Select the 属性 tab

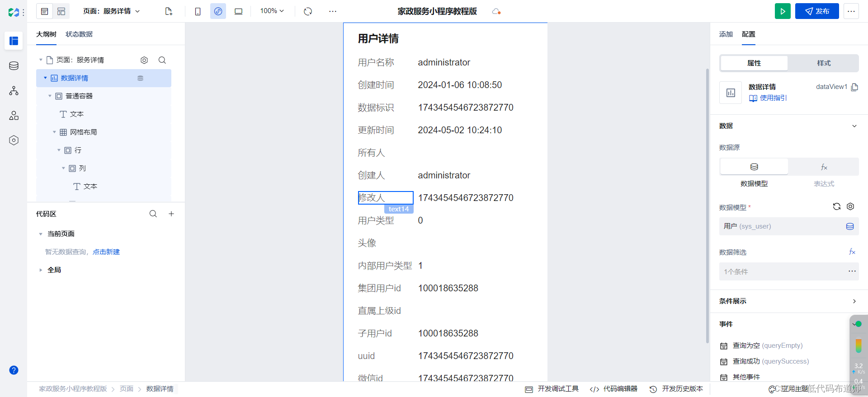[754, 63]
